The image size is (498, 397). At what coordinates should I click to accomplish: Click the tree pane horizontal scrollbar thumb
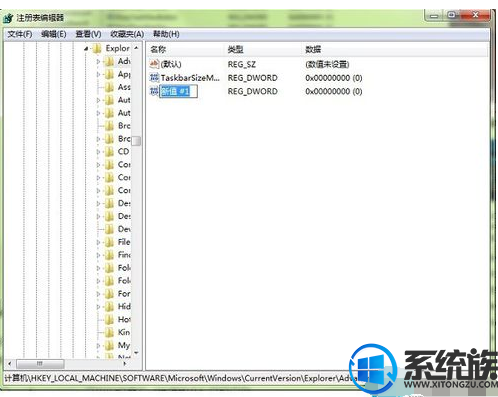point(40,363)
